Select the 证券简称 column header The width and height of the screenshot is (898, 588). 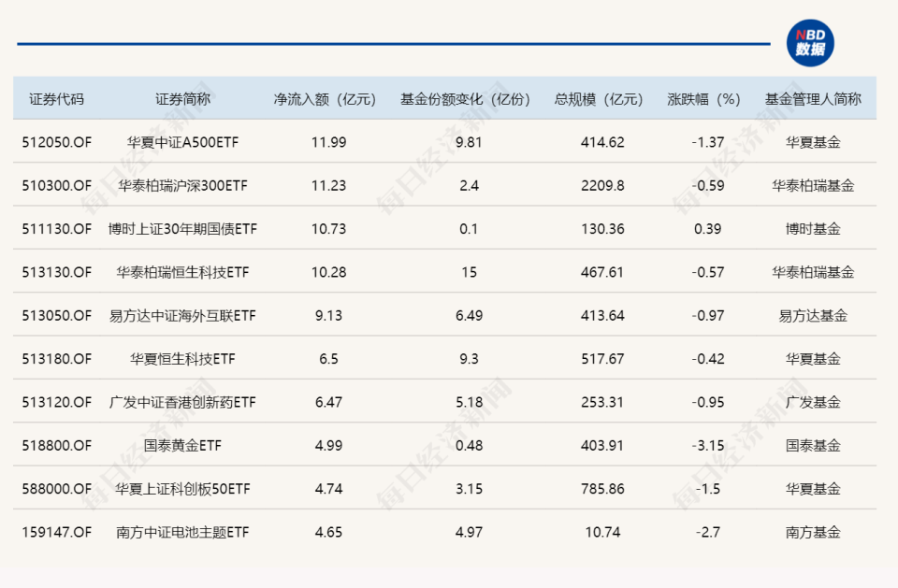182,99
